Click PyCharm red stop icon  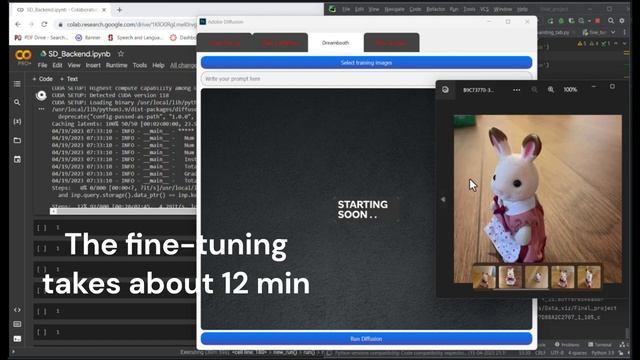tap(598, 20)
